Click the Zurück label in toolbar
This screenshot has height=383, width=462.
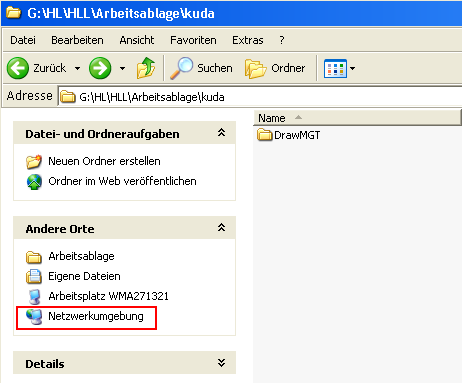point(49,68)
